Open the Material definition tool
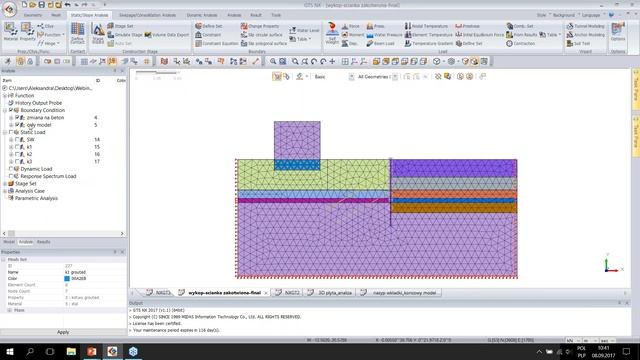Viewport: 640px width, 360px height. tap(10, 32)
